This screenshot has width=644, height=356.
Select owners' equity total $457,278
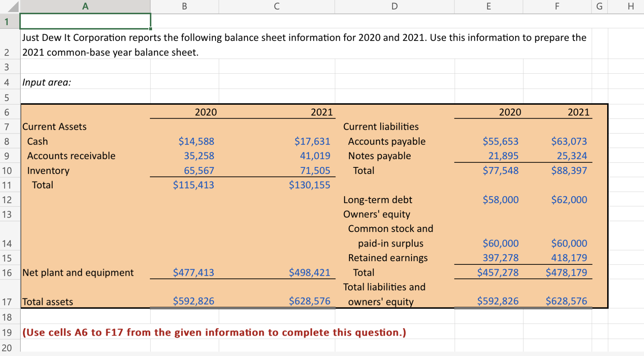[x=498, y=272]
